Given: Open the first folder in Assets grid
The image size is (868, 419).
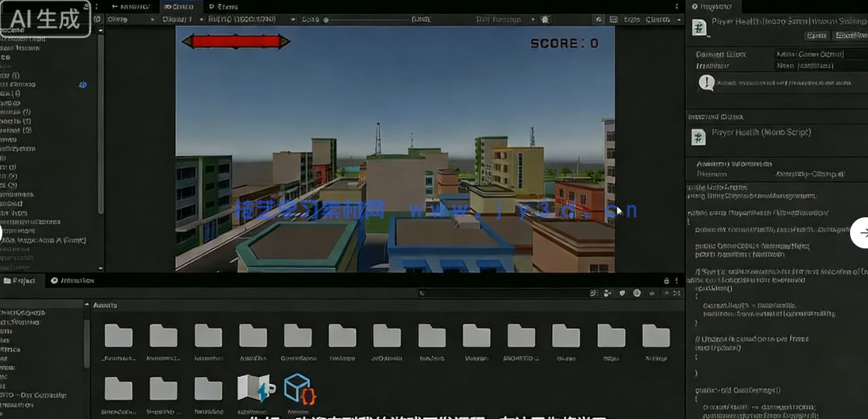Looking at the screenshot, I should (x=118, y=336).
